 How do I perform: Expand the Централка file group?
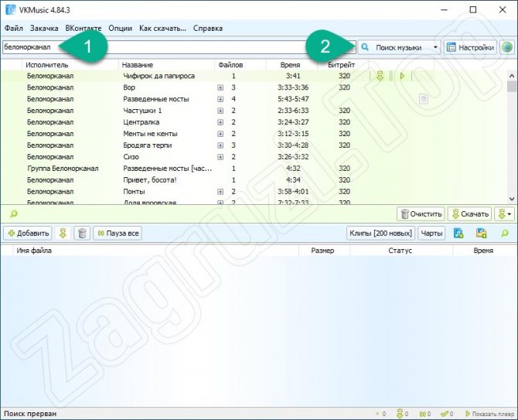(220, 122)
